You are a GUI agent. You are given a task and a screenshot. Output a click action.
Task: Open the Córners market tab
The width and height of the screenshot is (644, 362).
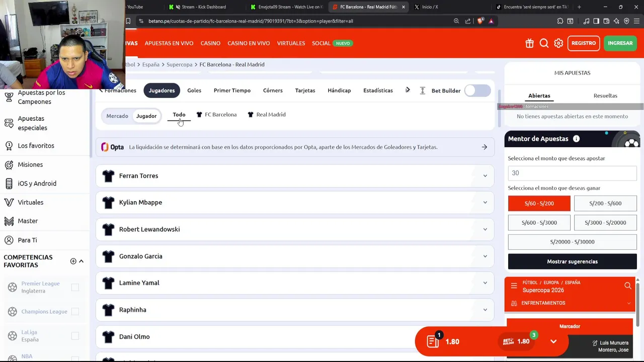coord(273,90)
